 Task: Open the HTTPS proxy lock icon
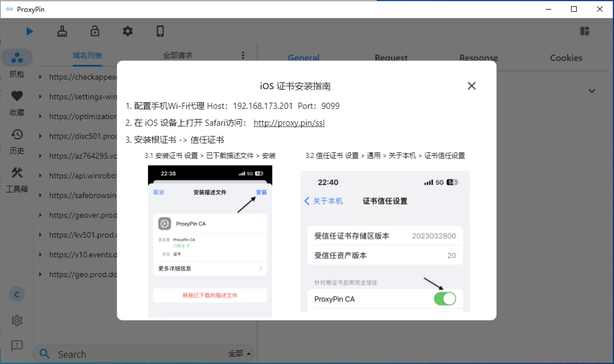pyautogui.click(x=95, y=31)
